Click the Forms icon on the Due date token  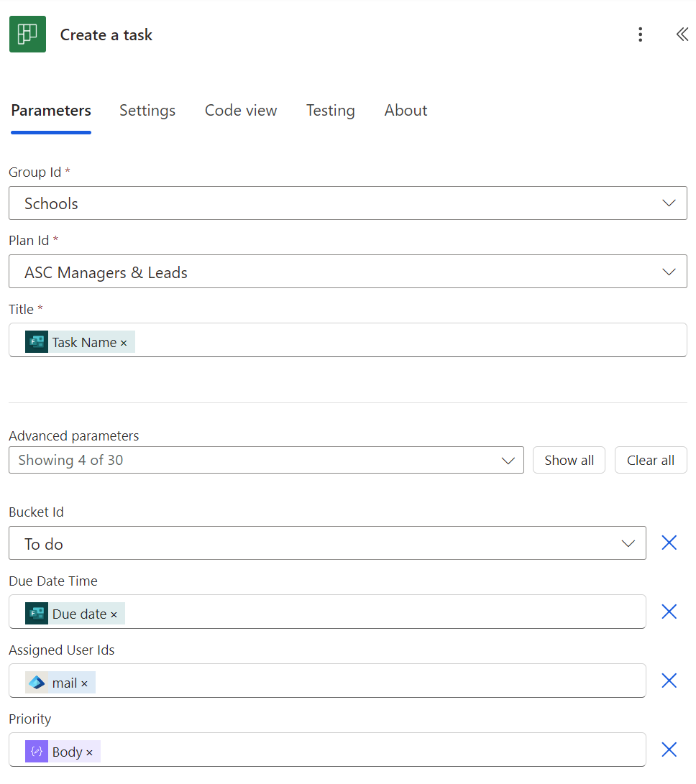click(x=36, y=613)
